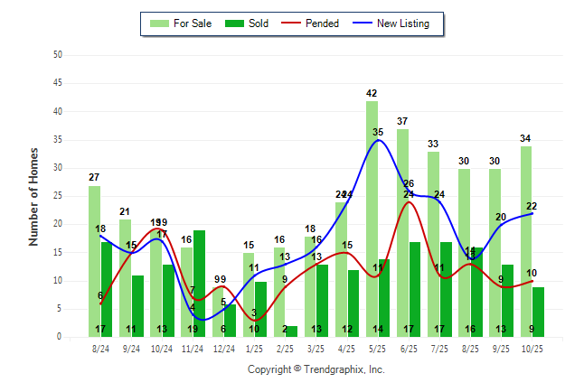Click the 7/25 label on the x-axis

pyautogui.click(x=439, y=348)
